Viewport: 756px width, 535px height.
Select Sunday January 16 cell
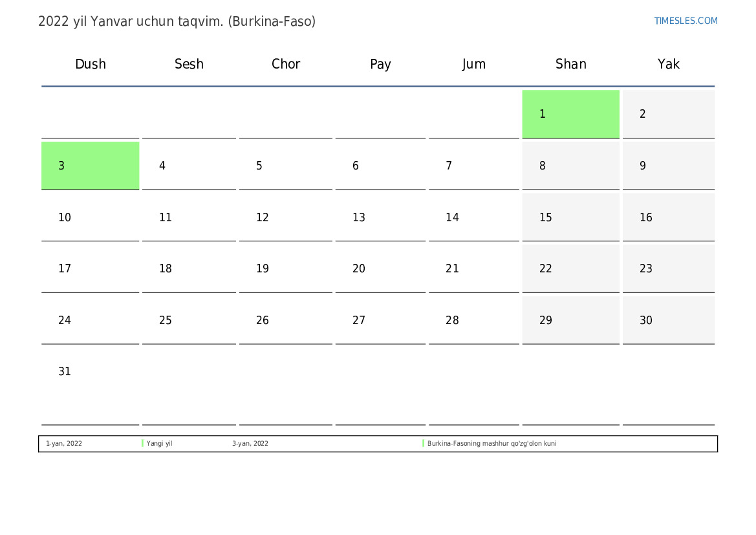click(668, 217)
